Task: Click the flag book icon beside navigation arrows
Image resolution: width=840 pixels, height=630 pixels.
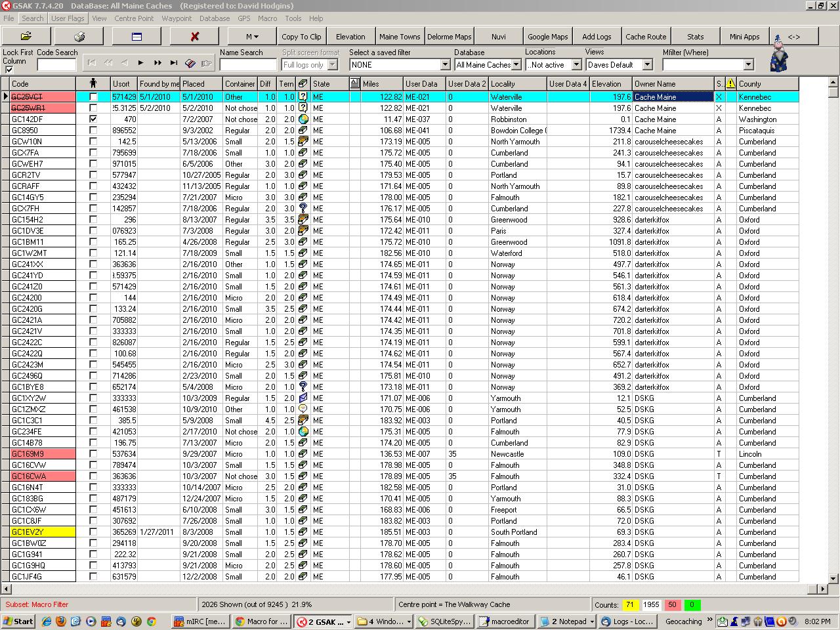Action: tap(190, 64)
